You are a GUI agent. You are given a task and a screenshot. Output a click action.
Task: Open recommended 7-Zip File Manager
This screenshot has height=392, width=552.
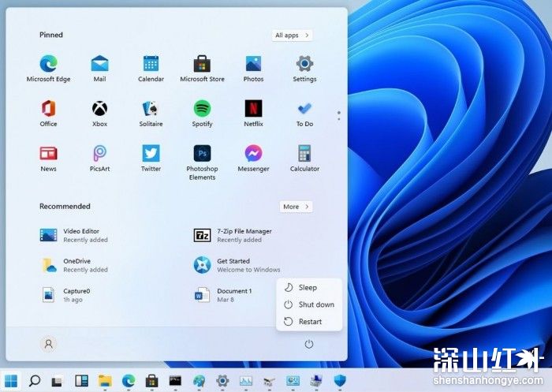click(233, 235)
